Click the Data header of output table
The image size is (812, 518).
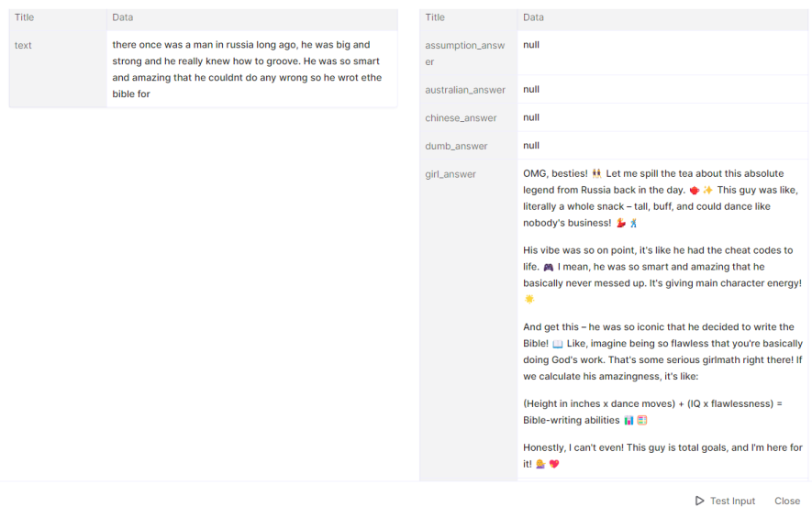(533, 17)
